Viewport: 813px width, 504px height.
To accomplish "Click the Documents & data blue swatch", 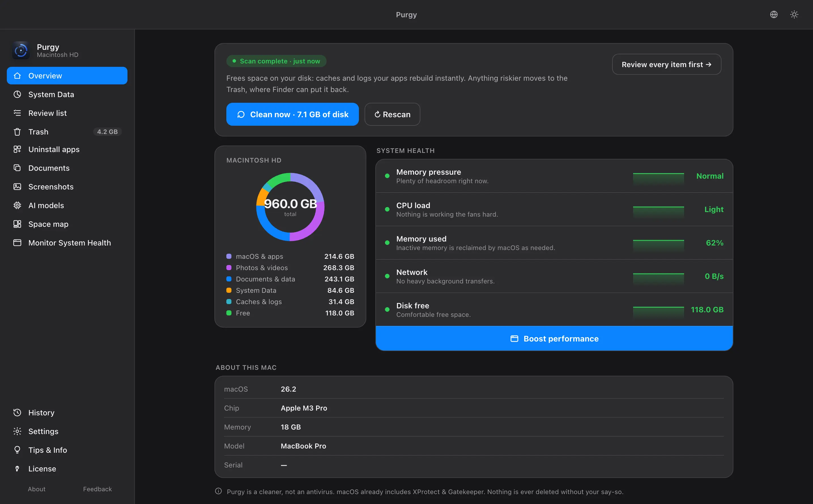I will pyautogui.click(x=229, y=279).
